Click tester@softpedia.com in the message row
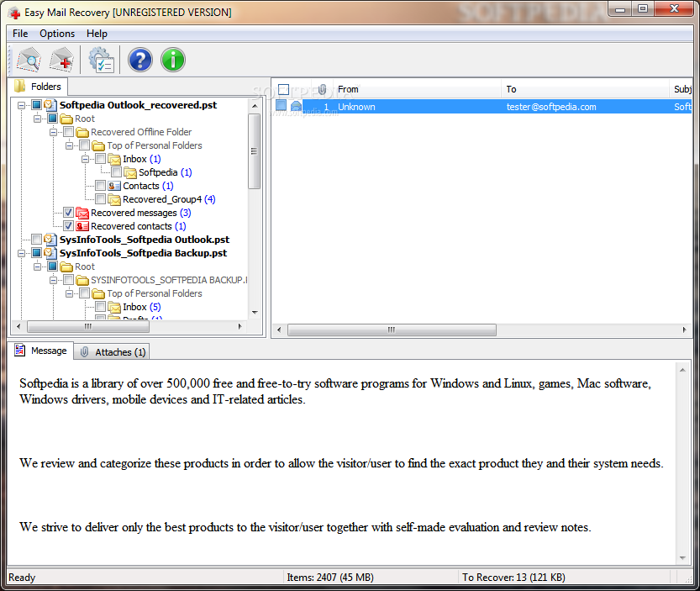 [551, 107]
